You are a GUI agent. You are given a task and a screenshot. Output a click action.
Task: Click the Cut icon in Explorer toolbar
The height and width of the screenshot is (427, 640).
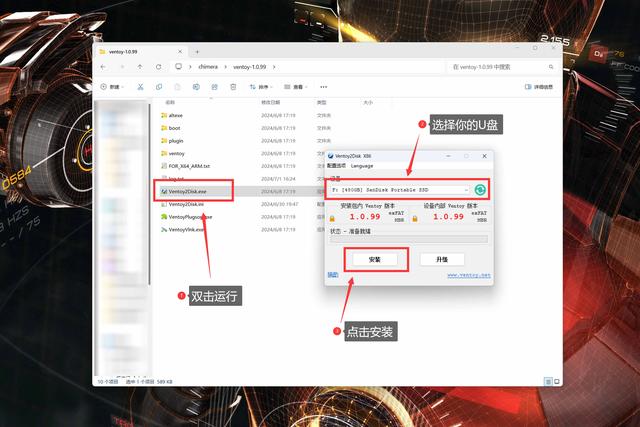(x=140, y=87)
